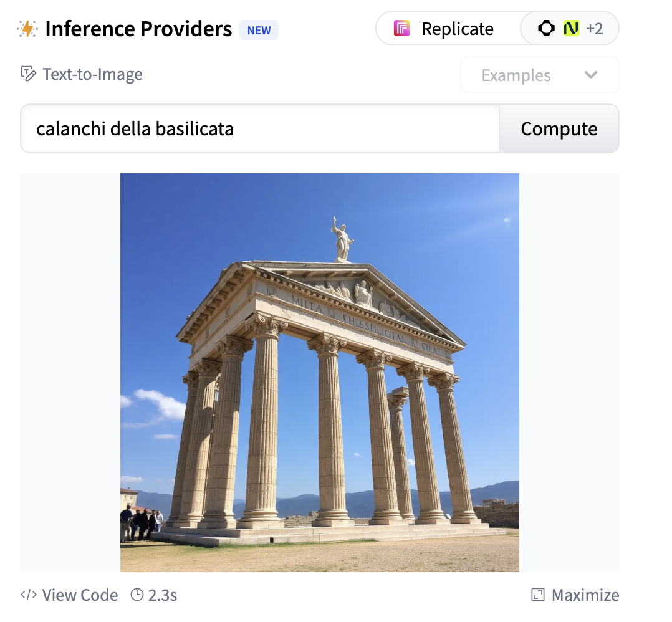Click the Text-to-Image task label

(x=92, y=74)
